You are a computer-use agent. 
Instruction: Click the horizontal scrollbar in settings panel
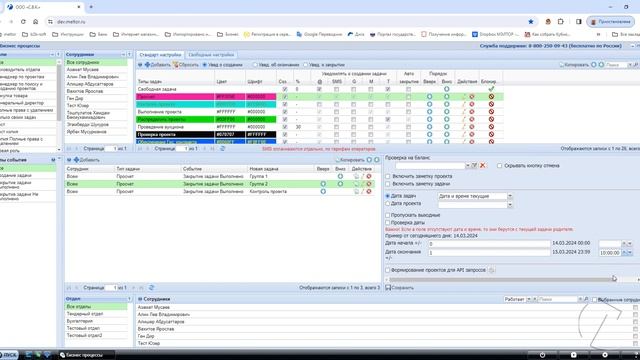point(501,280)
